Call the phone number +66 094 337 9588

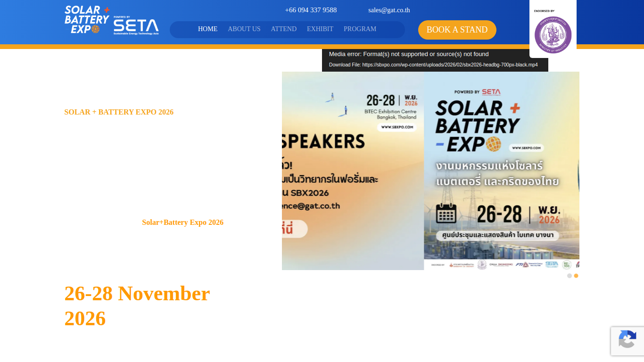click(x=311, y=10)
